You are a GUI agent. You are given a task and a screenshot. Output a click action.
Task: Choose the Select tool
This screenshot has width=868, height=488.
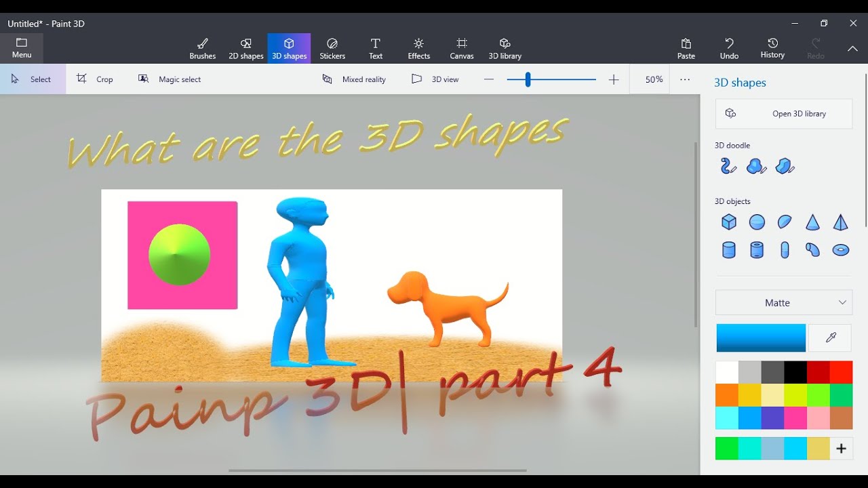[33, 79]
